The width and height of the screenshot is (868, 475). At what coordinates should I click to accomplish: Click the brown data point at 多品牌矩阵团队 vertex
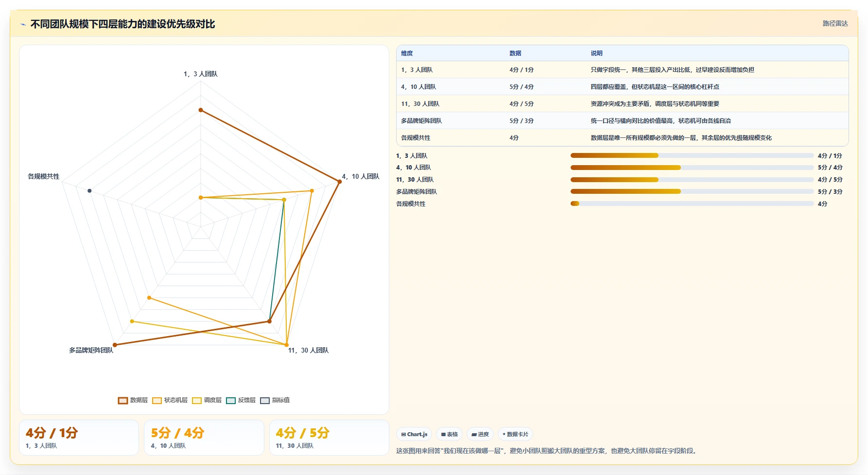click(x=115, y=345)
